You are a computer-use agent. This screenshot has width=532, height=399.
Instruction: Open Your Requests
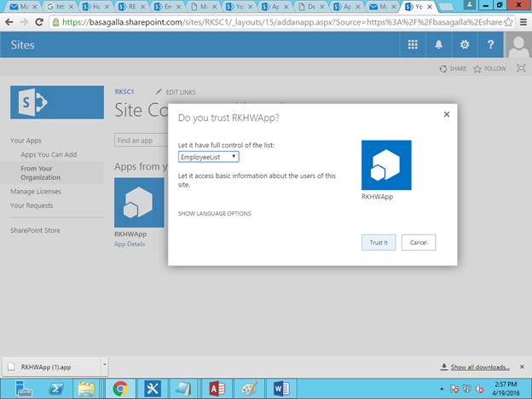(32, 205)
